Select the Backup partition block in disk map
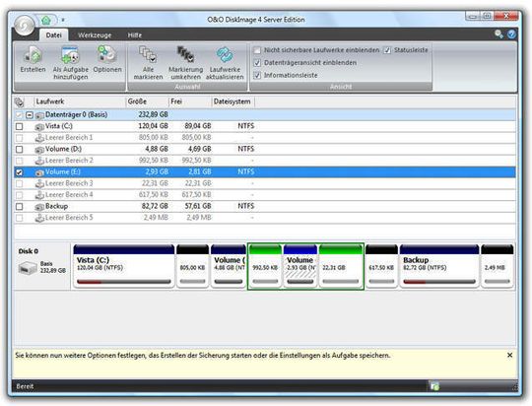Image resolution: width=532 pixels, height=406 pixels. point(439,266)
